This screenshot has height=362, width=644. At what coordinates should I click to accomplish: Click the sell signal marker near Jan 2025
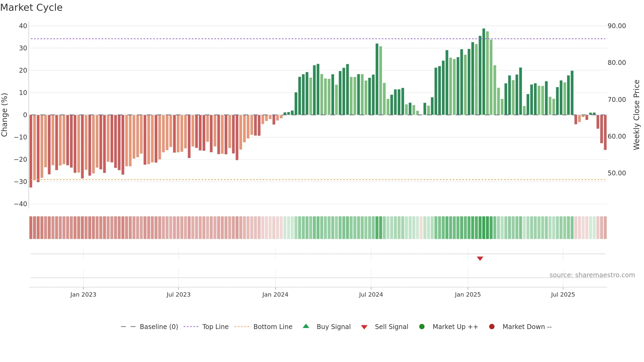point(480,258)
